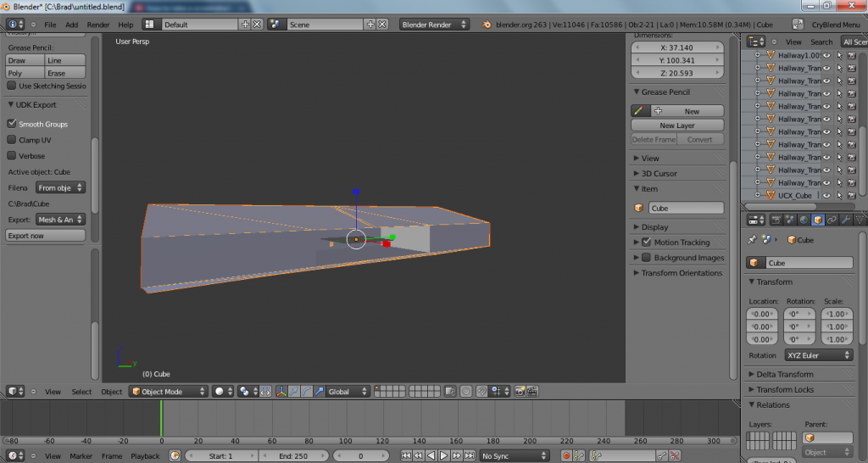Image resolution: width=868 pixels, height=463 pixels.
Task: Toggle UCX_Cube selectability cursor icon
Action: 839,196
